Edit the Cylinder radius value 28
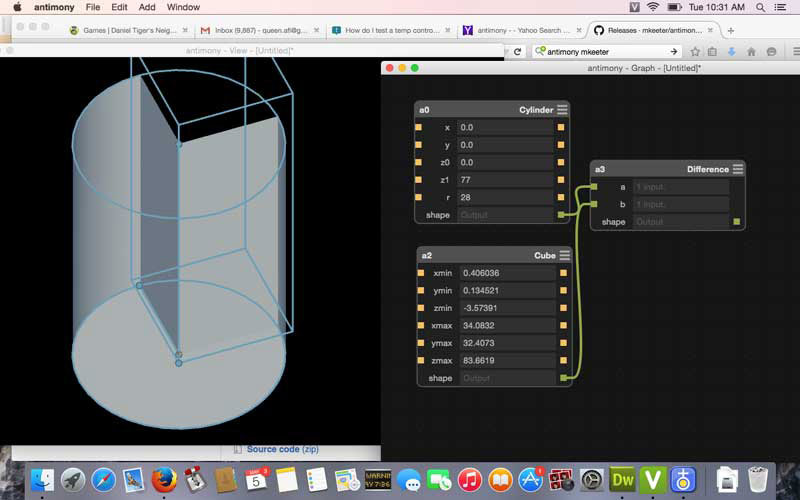 [x=505, y=197]
